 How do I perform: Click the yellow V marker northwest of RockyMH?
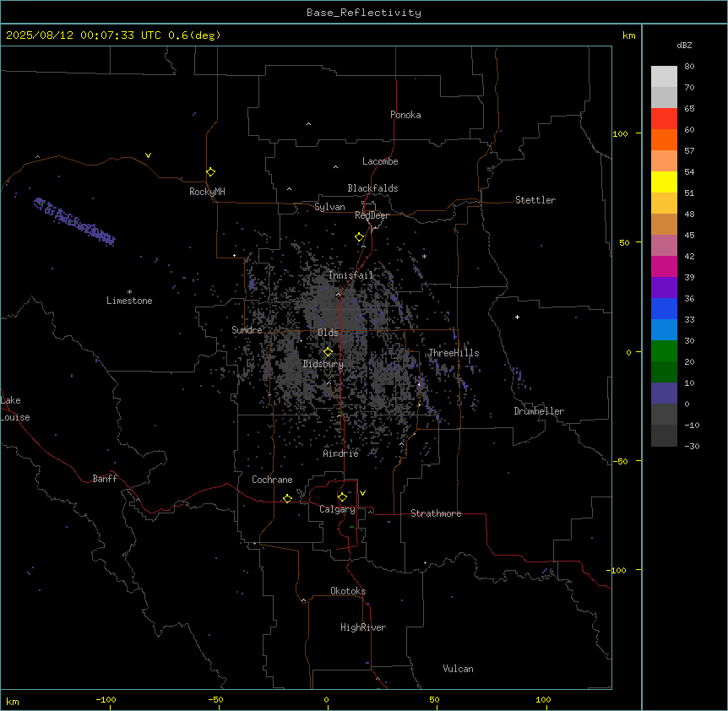tap(148, 155)
